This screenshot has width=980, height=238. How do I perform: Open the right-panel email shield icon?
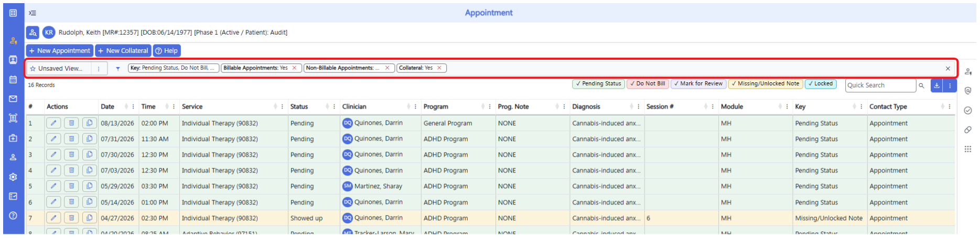point(968,91)
